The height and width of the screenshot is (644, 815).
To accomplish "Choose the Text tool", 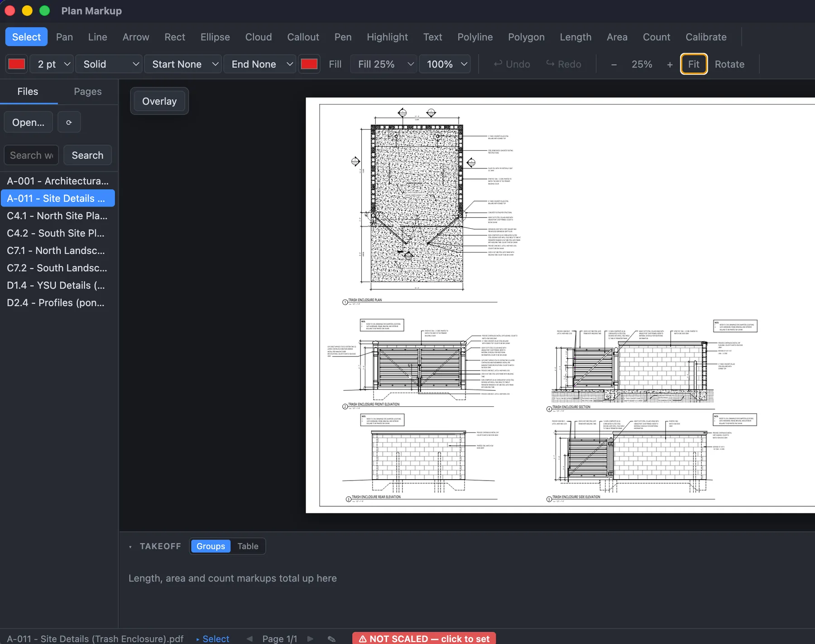I will tap(432, 37).
